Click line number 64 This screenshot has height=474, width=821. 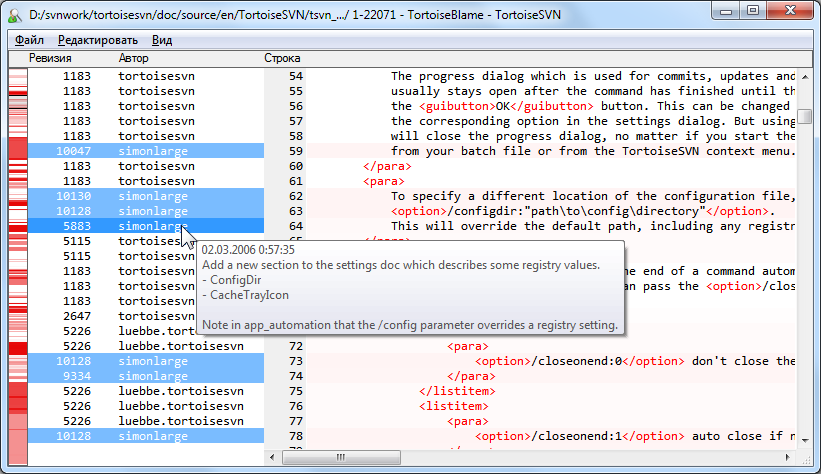tap(296, 226)
